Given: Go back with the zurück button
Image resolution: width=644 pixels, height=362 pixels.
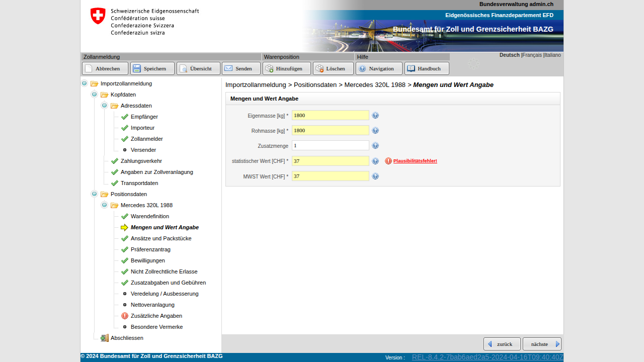Looking at the screenshot, I should click(502, 344).
